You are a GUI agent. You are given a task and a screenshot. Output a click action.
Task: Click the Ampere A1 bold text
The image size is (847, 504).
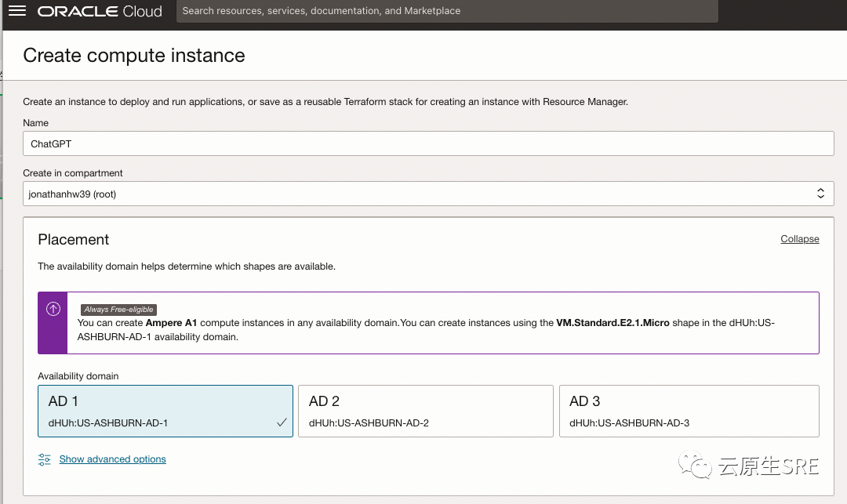pyautogui.click(x=171, y=323)
